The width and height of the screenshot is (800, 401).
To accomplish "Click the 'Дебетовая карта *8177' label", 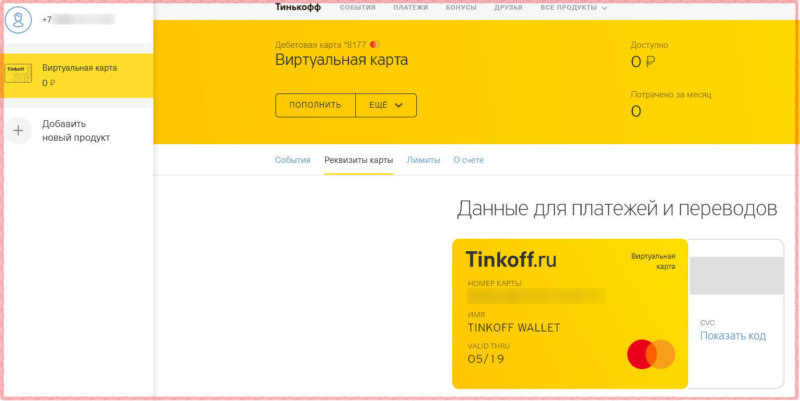I will [320, 44].
